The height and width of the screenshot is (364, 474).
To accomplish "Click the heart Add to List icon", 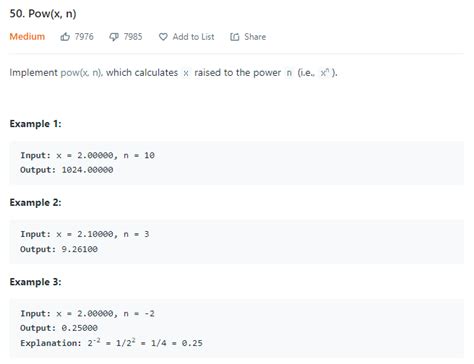I will 163,37.
